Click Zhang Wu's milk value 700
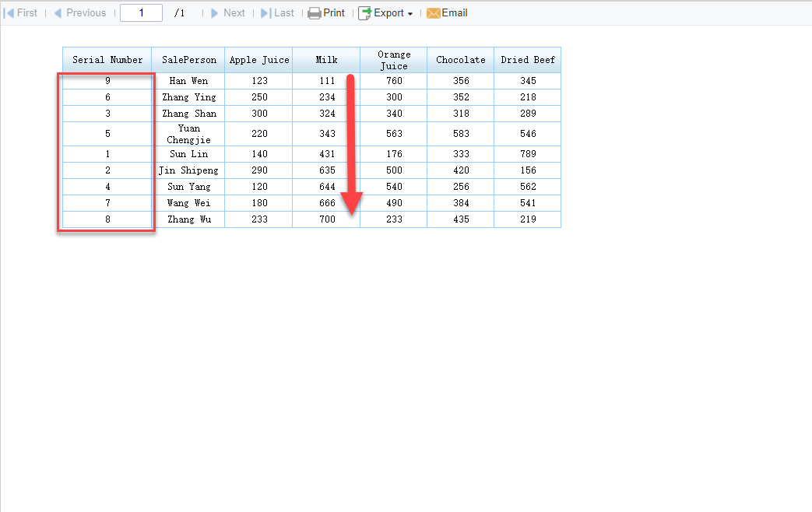 coord(326,219)
